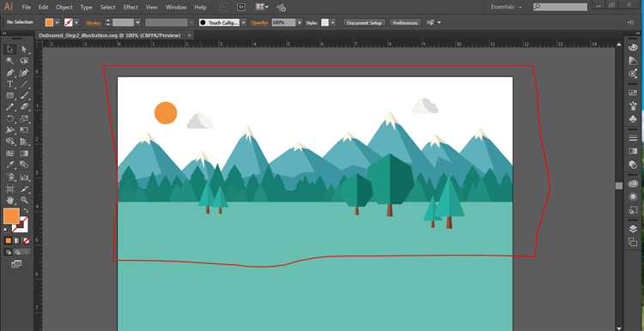Viewport: 644px width, 331px height.
Task: Select the Shape Builder tool
Action: [9, 141]
